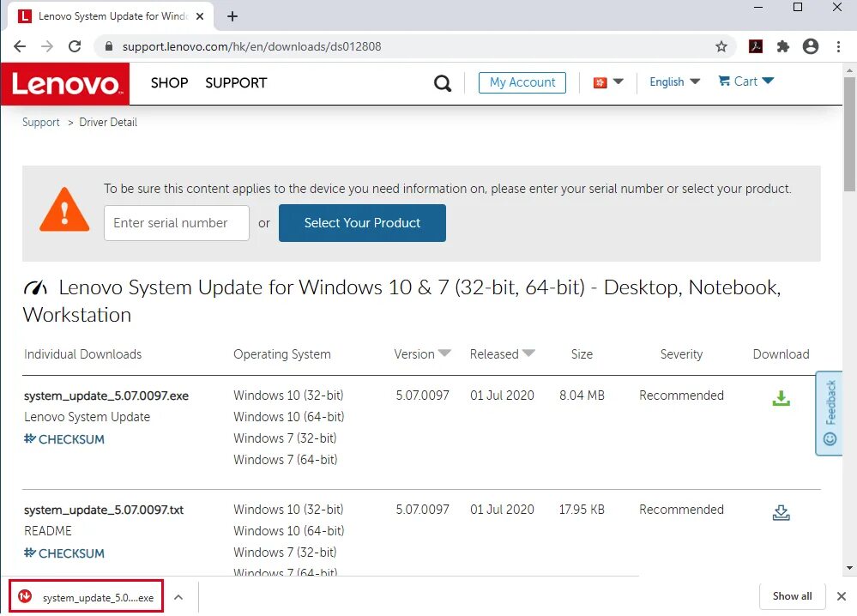Screen dimensions: 857x616
Task: Click the site lock icon in the address bar
Action: 109,46
